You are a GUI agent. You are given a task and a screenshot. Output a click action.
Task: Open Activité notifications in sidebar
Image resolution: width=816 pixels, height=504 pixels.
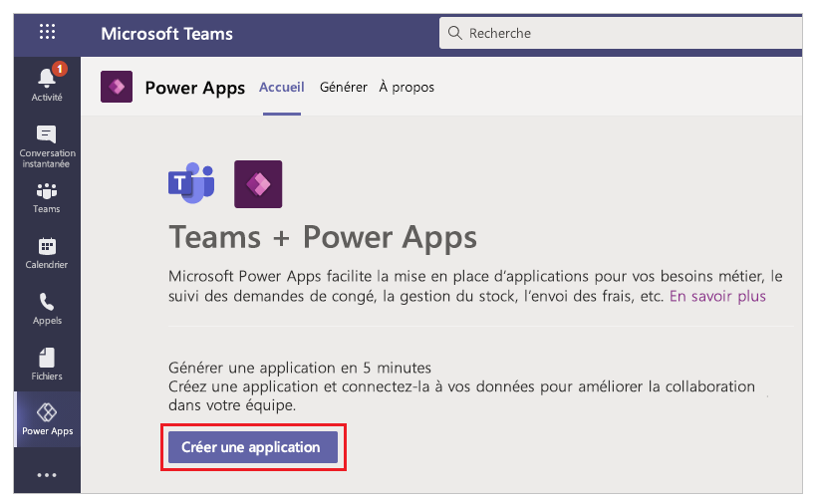(47, 83)
